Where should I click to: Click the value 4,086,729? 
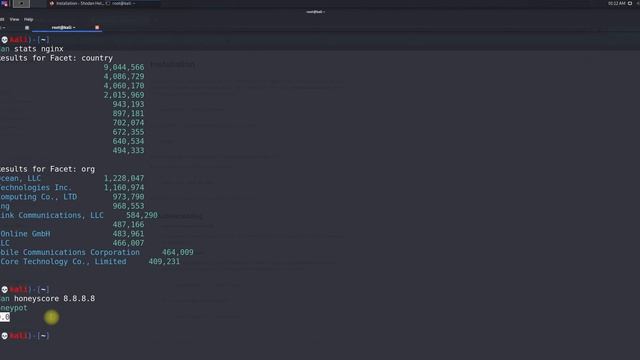[124, 77]
